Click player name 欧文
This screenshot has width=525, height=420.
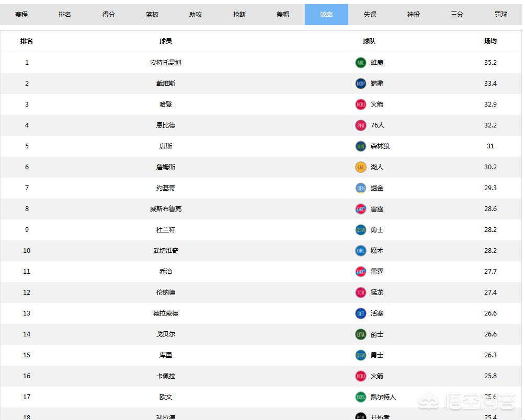click(166, 397)
